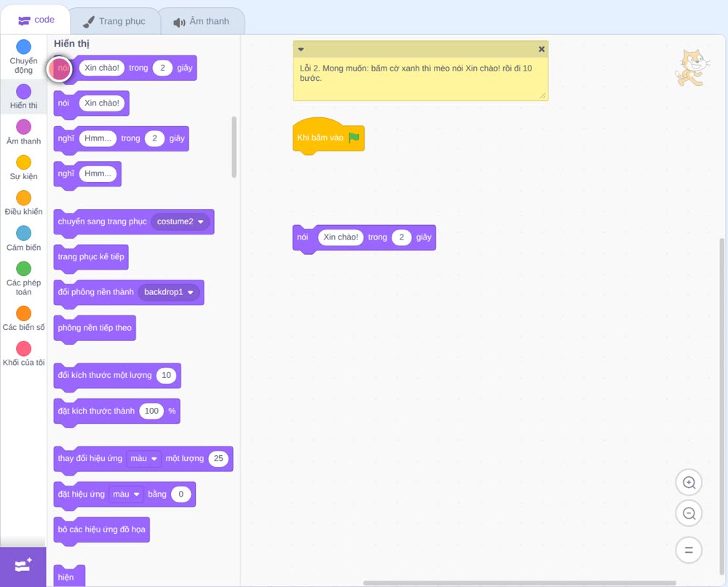Select the Hiển thị category circle

point(24,92)
